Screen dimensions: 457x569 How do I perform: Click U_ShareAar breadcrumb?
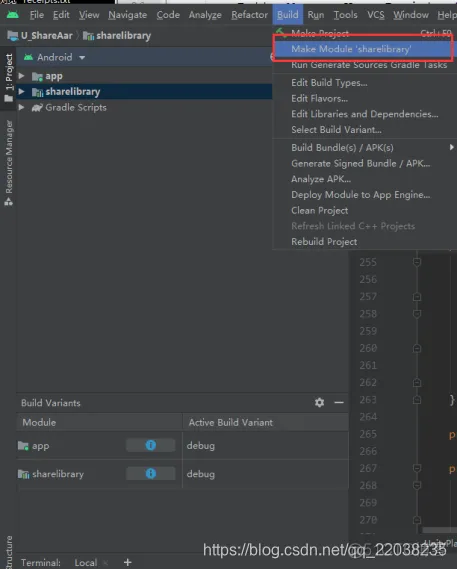(x=40, y=36)
